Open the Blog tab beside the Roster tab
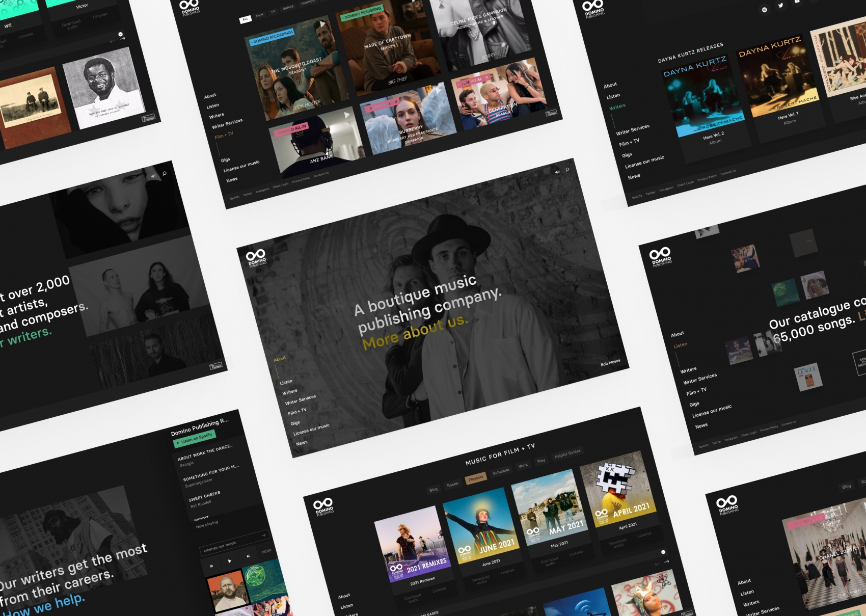This screenshot has height=616, width=866. tap(434, 490)
